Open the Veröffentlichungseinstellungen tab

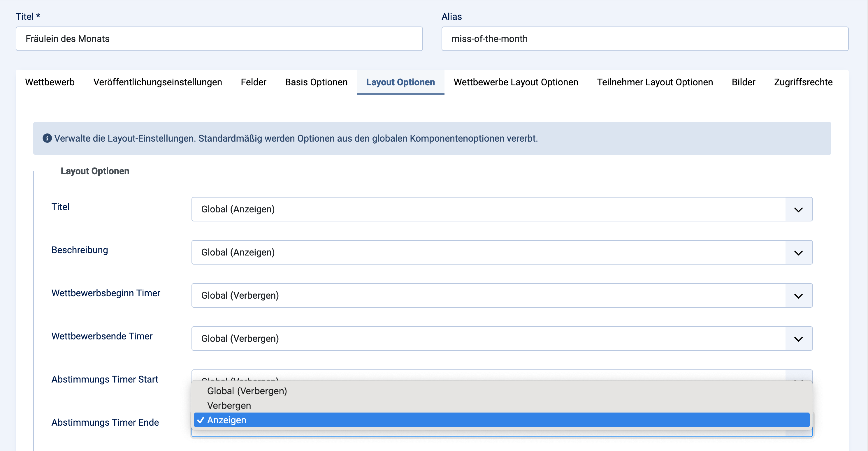[x=157, y=82]
